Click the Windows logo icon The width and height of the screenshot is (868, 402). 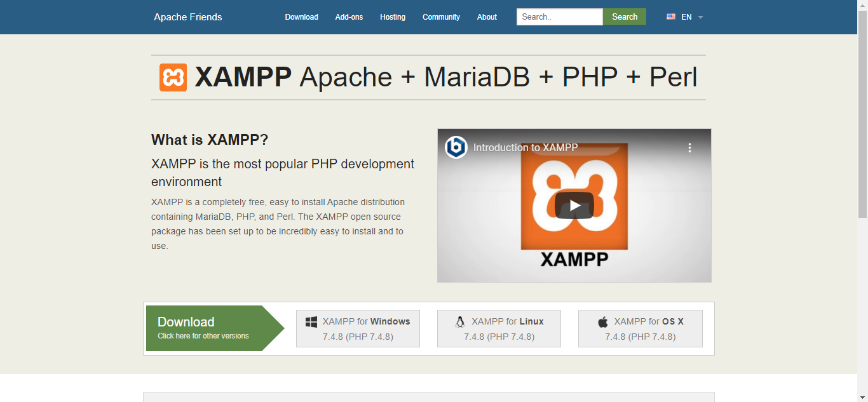311,322
